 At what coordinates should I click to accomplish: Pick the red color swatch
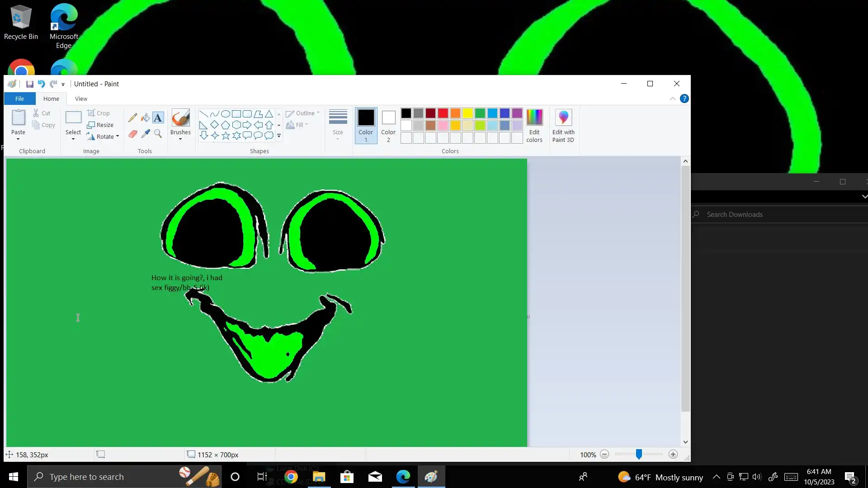(x=443, y=113)
